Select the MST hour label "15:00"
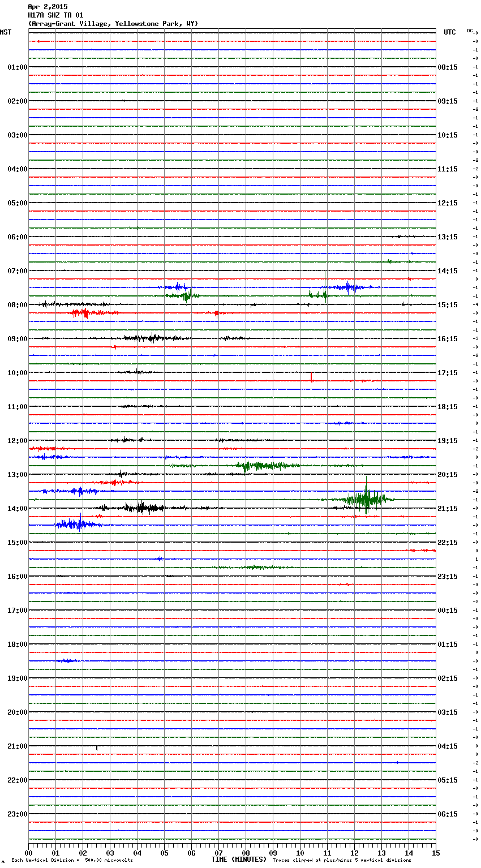Image resolution: width=481 pixels, height=868 pixels. coord(18,543)
